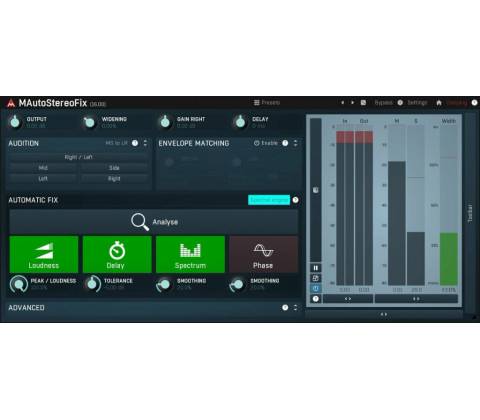Click the Smoothing knob under Spectrum
This screenshot has height=420, width=480.
coord(165,284)
